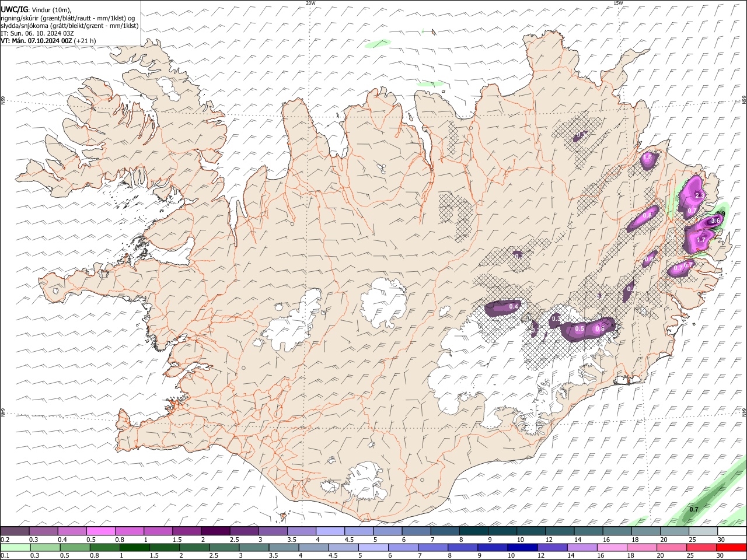The image size is (747, 560).
Task: Pick the slate blue snow swatch at 6
Action: pos(416,531)
